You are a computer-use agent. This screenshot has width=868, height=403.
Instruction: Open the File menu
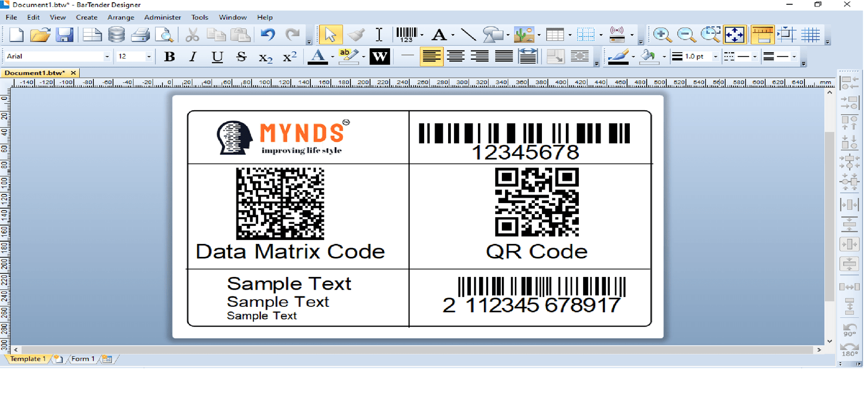click(x=11, y=17)
